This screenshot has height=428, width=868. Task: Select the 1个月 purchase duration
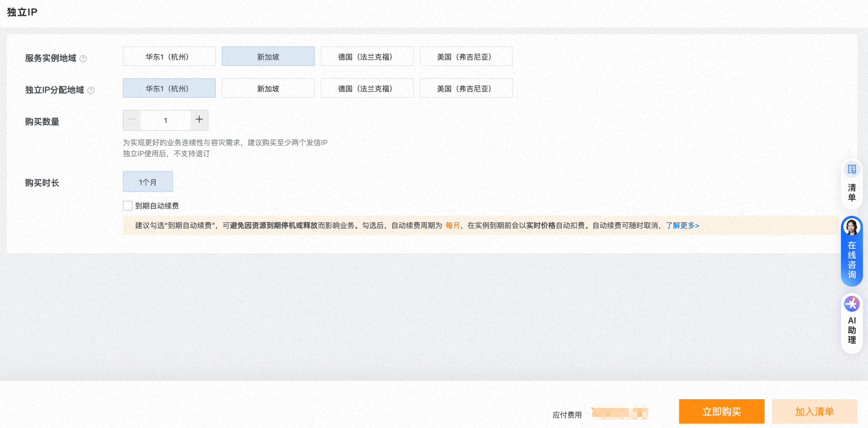(x=148, y=182)
